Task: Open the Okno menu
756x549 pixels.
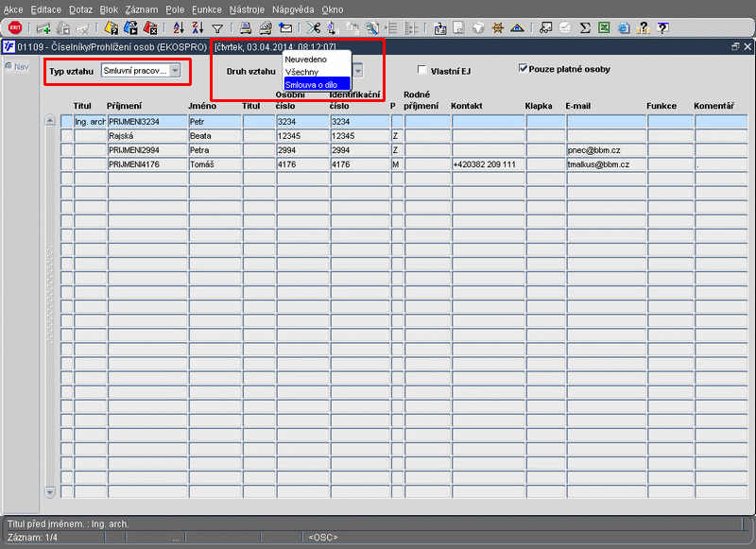Action: 333,9
